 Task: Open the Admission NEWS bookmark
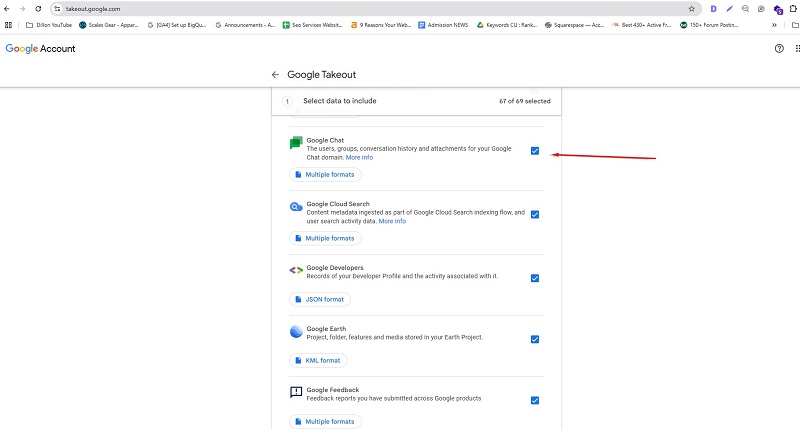click(x=441, y=25)
